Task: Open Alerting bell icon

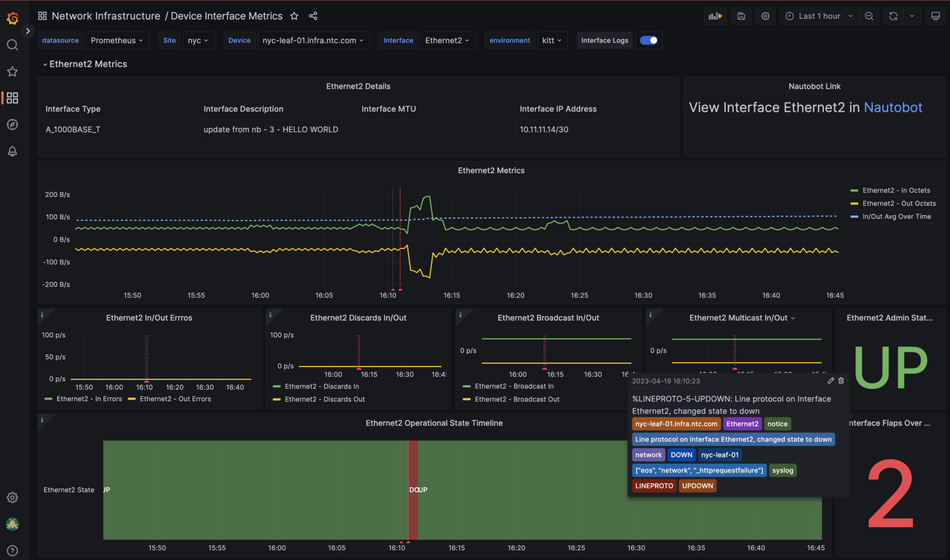Action: pyautogui.click(x=12, y=151)
